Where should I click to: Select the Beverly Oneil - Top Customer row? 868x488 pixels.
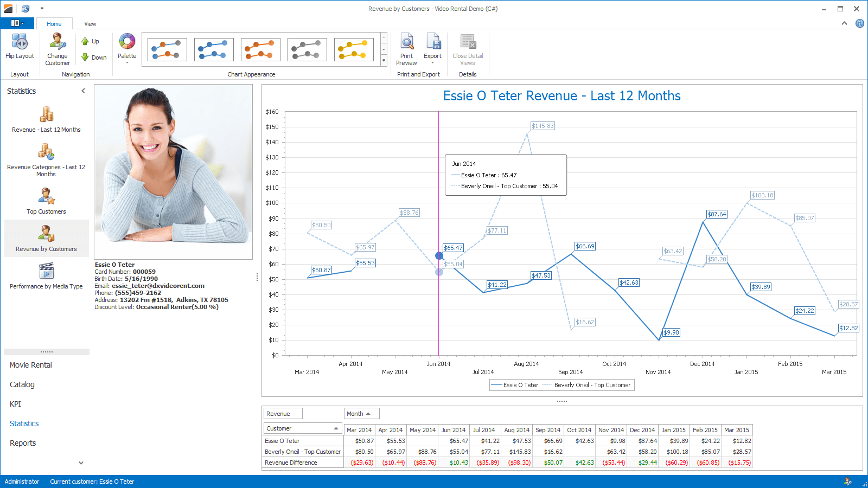303,452
